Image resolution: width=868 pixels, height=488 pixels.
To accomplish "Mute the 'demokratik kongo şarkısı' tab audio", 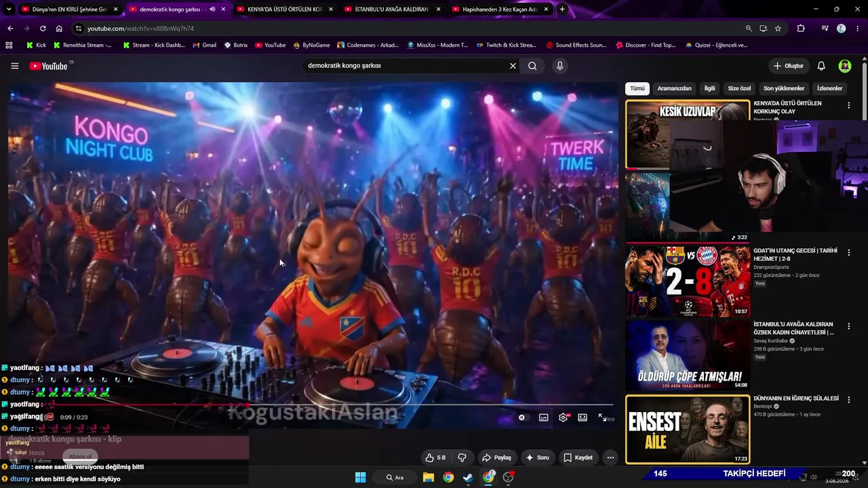I will click(x=212, y=9).
